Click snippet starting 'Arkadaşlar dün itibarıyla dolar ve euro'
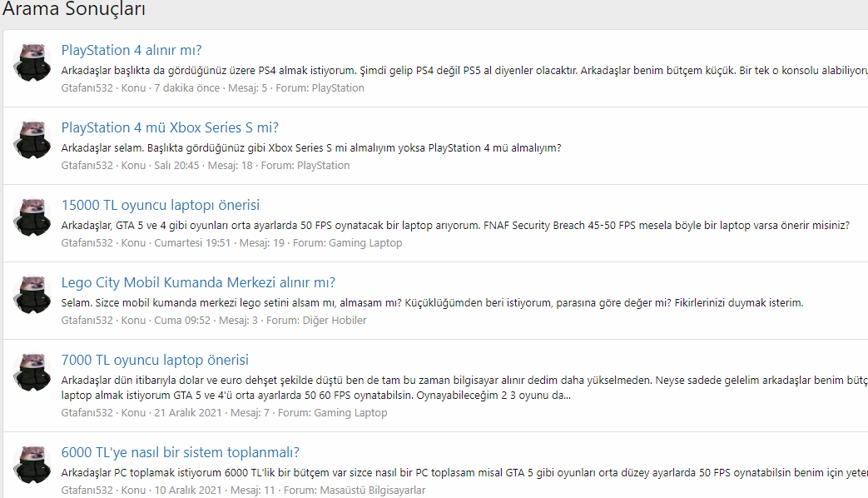 (x=464, y=388)
